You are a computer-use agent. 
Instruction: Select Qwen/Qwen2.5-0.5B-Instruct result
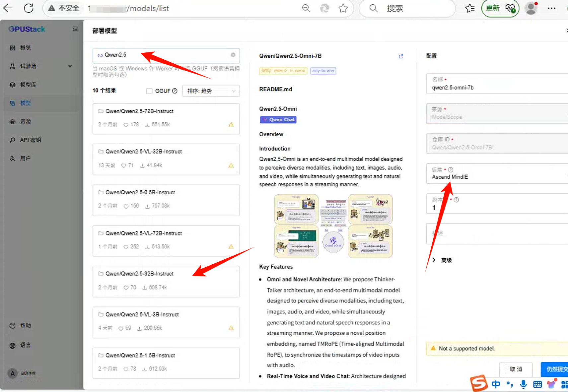[x=166, y=200]
